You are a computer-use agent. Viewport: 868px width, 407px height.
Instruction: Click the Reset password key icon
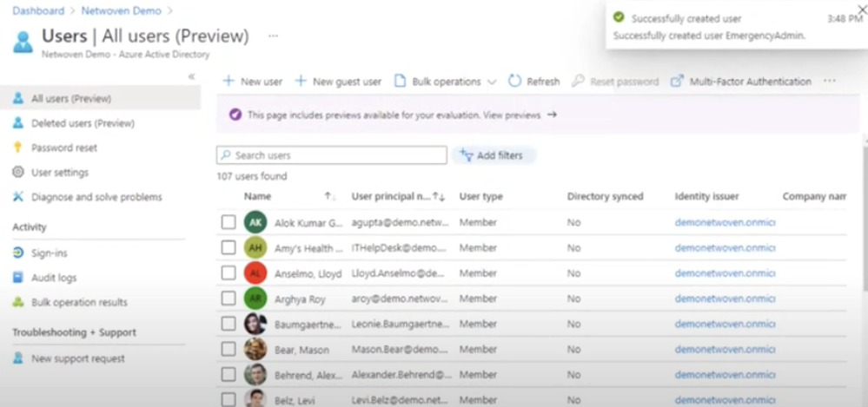tap(578, 82)
